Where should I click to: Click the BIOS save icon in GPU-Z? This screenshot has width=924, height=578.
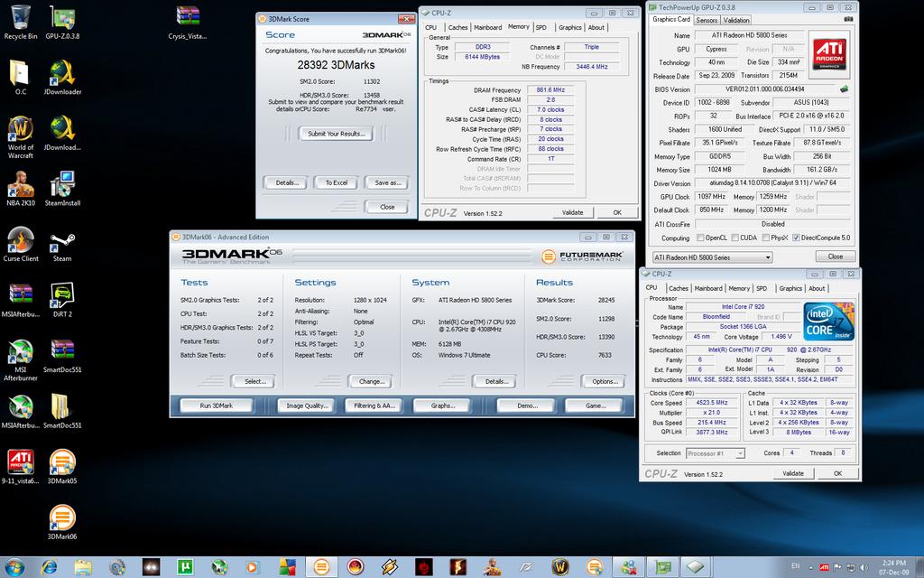click(x=844, y=89)
